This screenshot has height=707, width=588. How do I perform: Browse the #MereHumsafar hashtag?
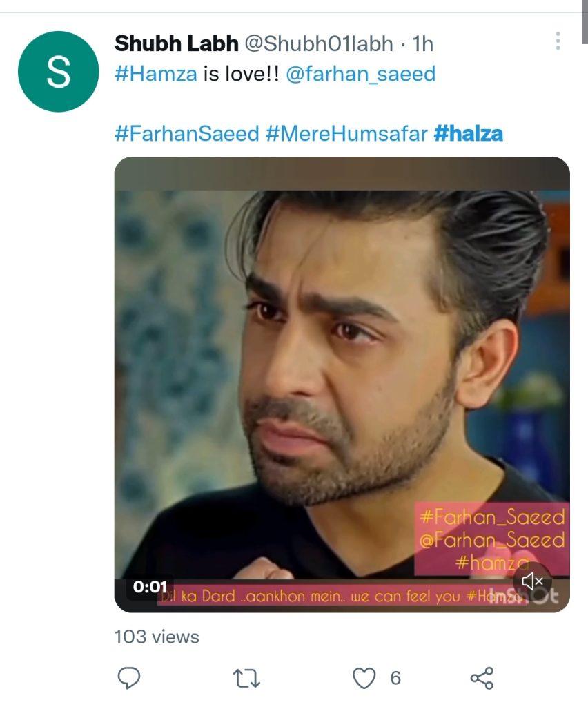click(346, 133)
